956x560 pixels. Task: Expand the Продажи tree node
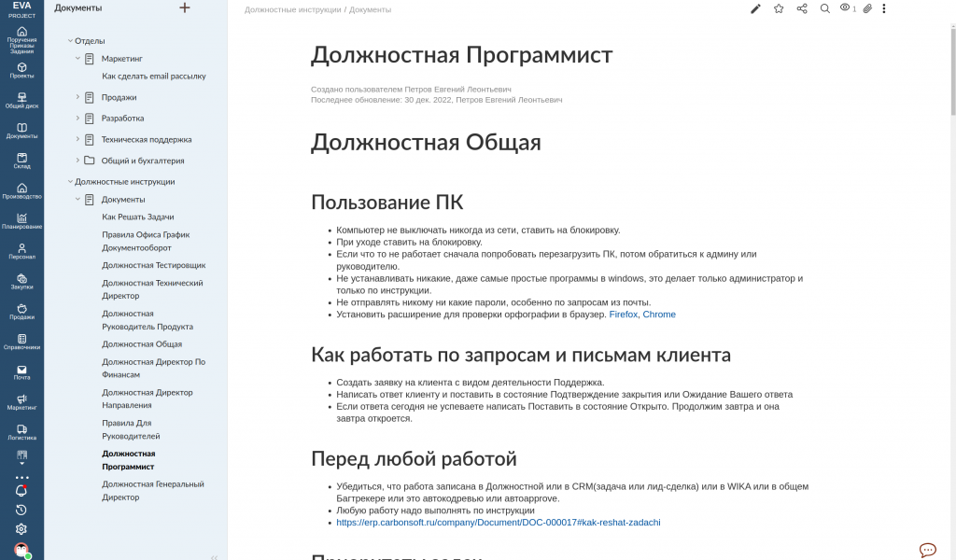click(77, 97)
